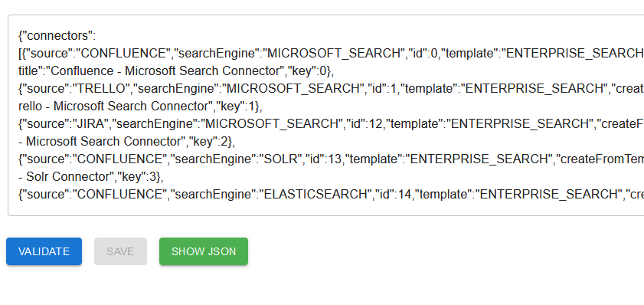Click the green SHOW JSON button
The width and height of the screenshot is (644, 305).
point(204,251)
